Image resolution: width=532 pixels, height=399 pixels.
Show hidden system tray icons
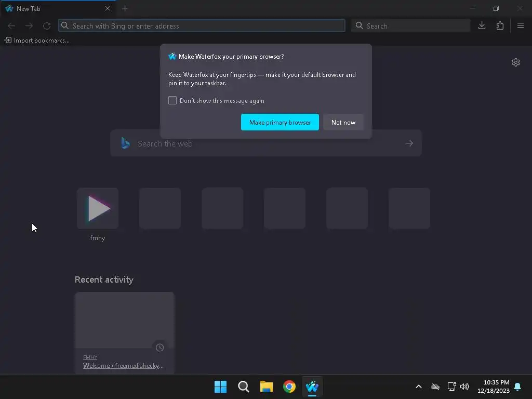point(419,387)
